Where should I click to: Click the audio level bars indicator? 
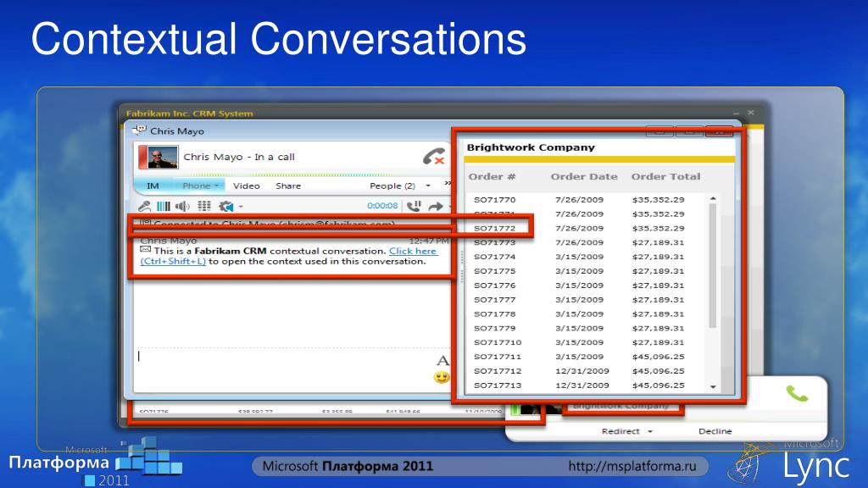click(x=164, y=207)
